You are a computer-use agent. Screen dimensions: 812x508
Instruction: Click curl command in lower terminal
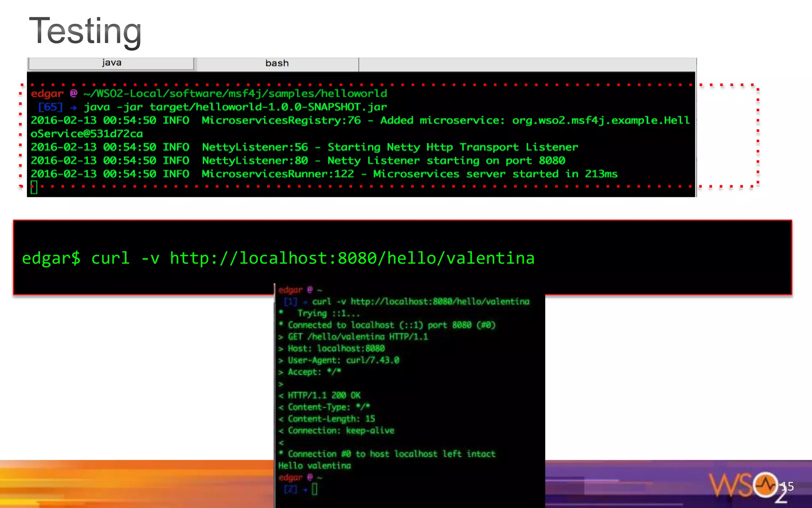[x=420, y=302]
